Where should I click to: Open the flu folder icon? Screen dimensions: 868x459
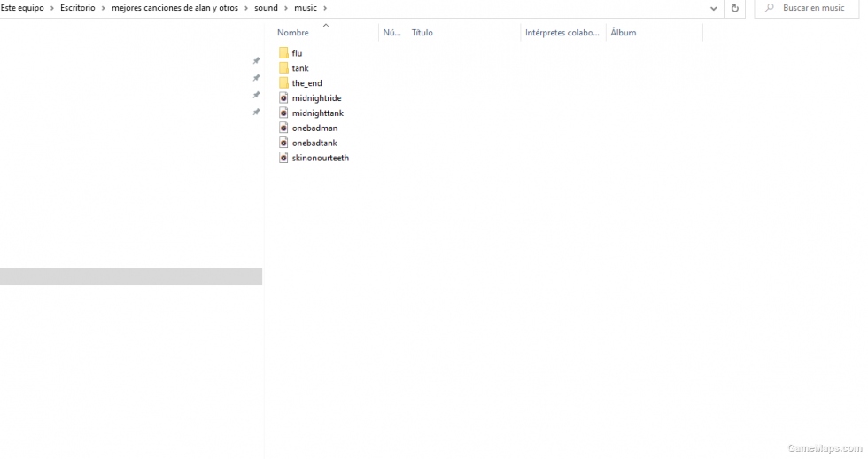click(283, 53)
